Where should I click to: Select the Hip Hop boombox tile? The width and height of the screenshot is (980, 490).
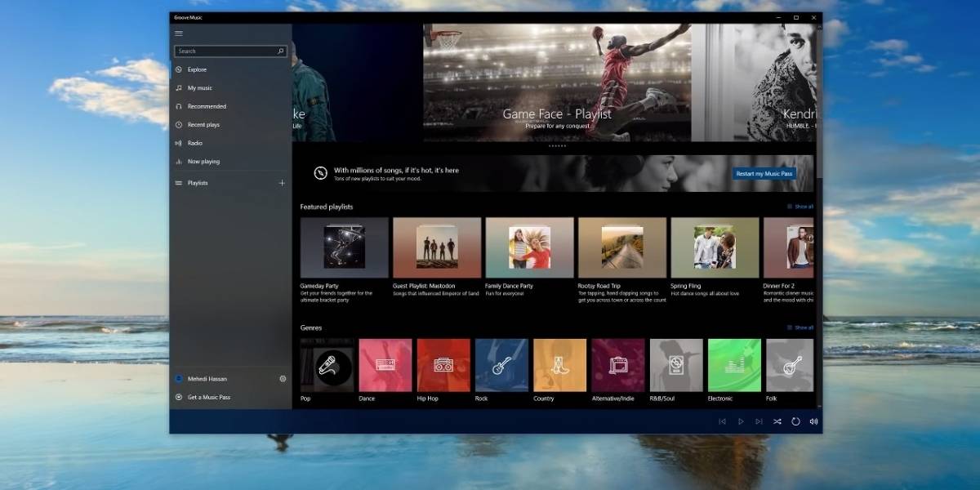point(443,365)
